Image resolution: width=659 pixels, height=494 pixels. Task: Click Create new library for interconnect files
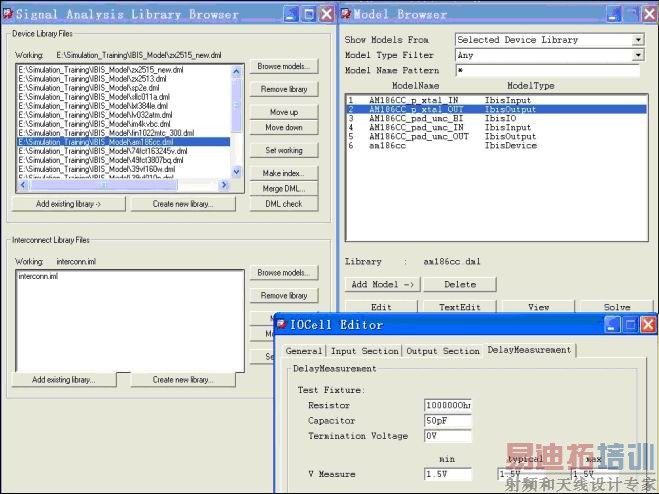point(183,380)
